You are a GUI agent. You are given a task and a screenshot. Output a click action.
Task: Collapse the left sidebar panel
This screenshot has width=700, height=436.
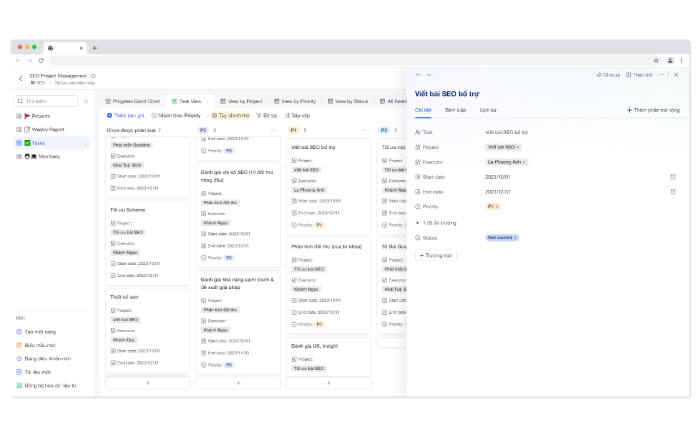(x=85, y=101)
